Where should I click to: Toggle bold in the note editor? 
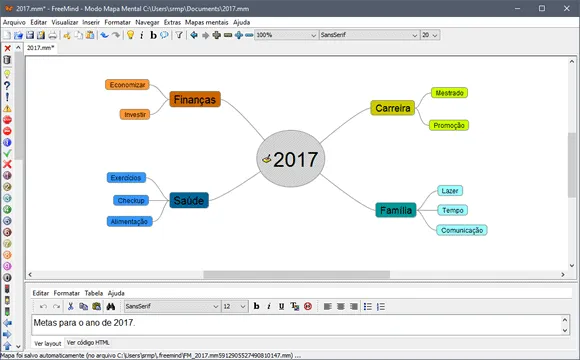[x=256, y=306]
